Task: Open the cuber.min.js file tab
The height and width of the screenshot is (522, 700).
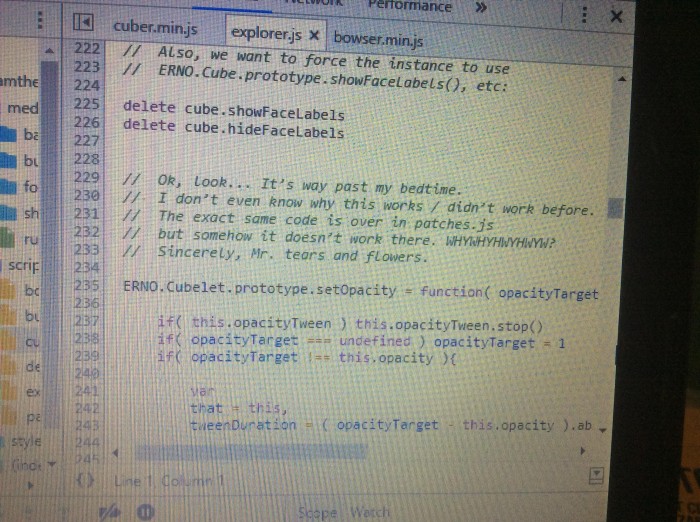Action: 155,28
